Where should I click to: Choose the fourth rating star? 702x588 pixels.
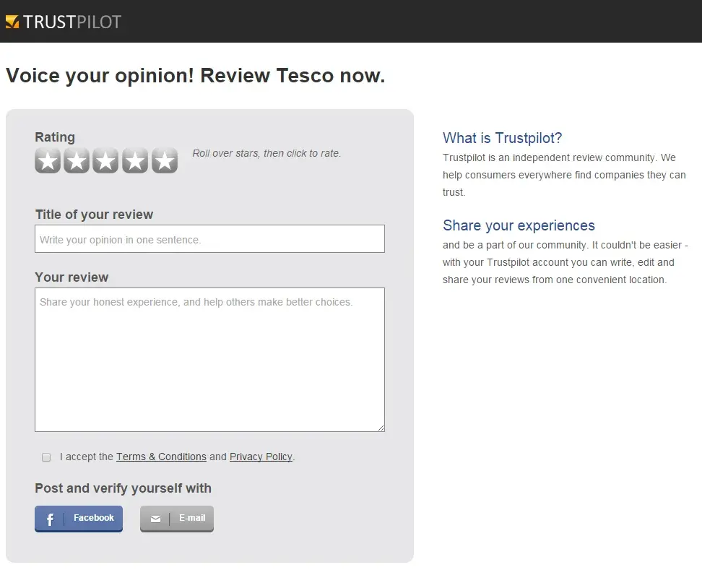click(135, 161)
